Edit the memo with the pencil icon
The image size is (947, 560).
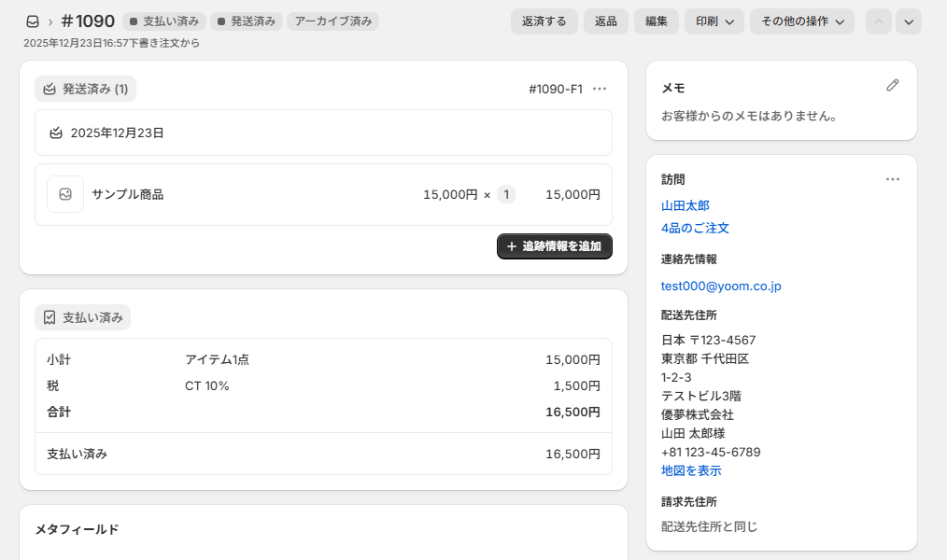tap(893, 86)
